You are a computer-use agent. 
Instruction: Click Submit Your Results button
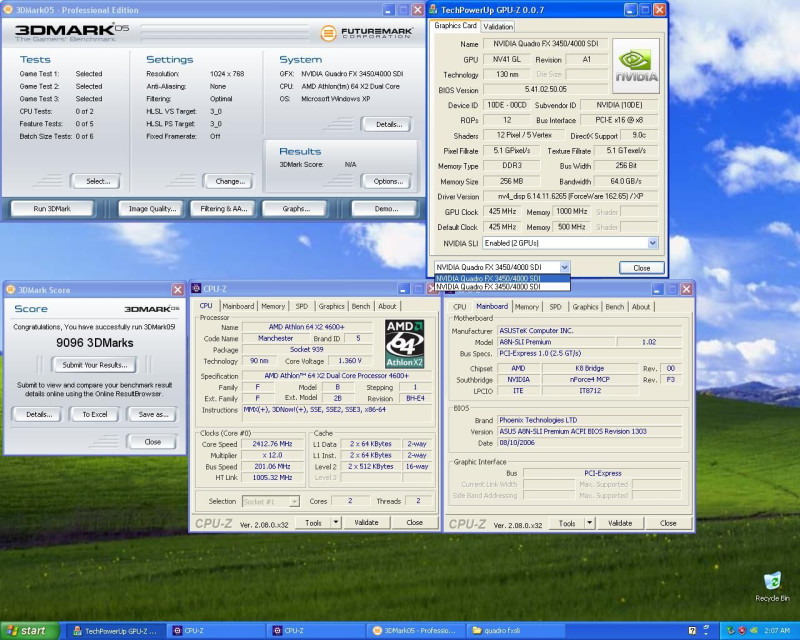(94, 365)
